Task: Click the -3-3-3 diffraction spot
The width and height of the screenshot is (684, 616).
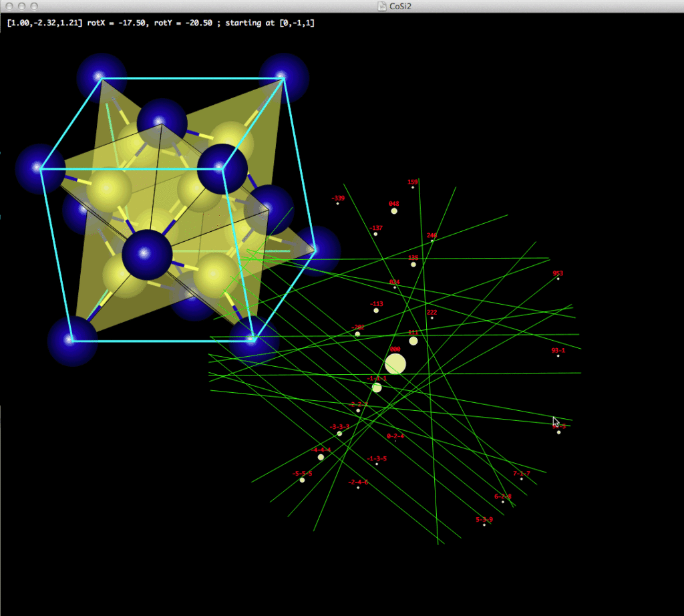Action: click(x=339, y=434)
